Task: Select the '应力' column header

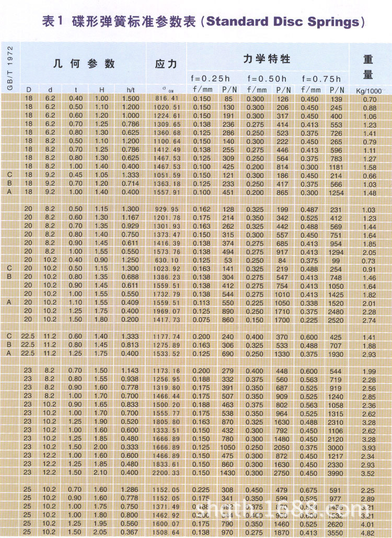Action: tap(166, 64)
